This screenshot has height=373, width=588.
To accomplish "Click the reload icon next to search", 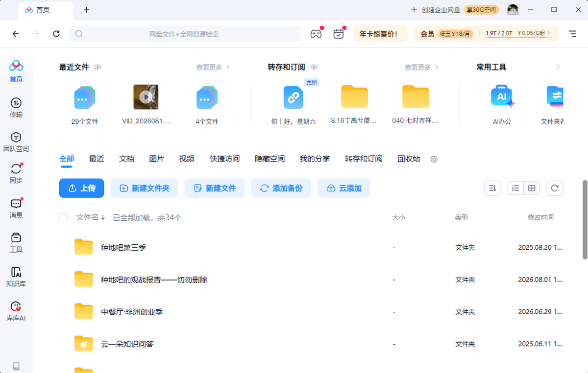I will [x=56, y=34].
